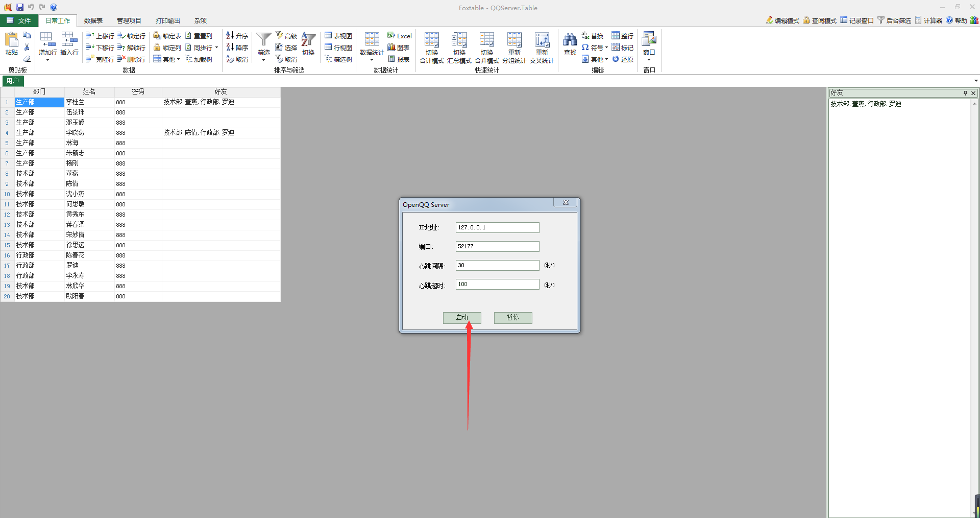
Task: Click the save icon in quick access toolbar
Action: click(19, 7)
